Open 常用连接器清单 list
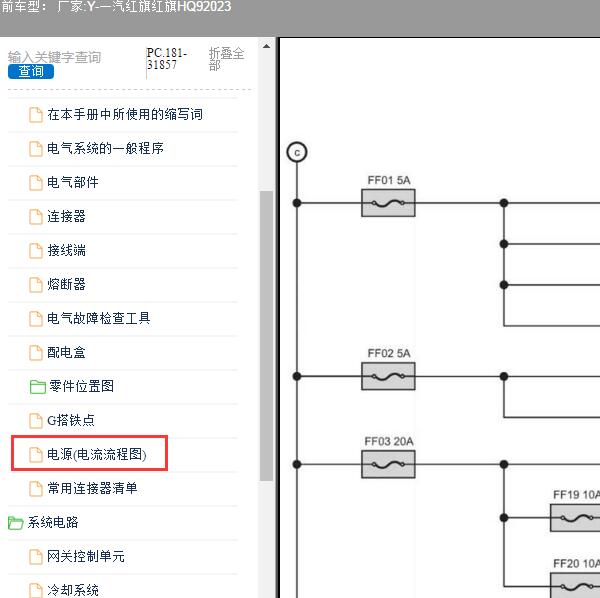The height and width of the screenshot is (598, 600). [92, 488]
